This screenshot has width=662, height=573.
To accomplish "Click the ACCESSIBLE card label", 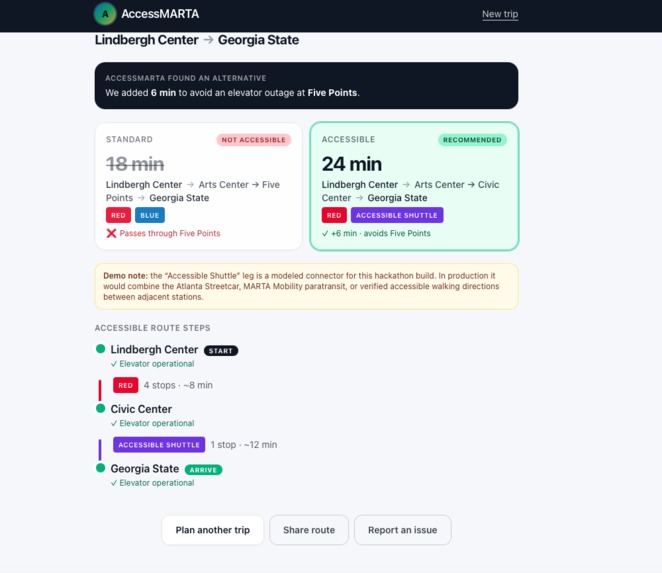I will (x=348, y=139).
